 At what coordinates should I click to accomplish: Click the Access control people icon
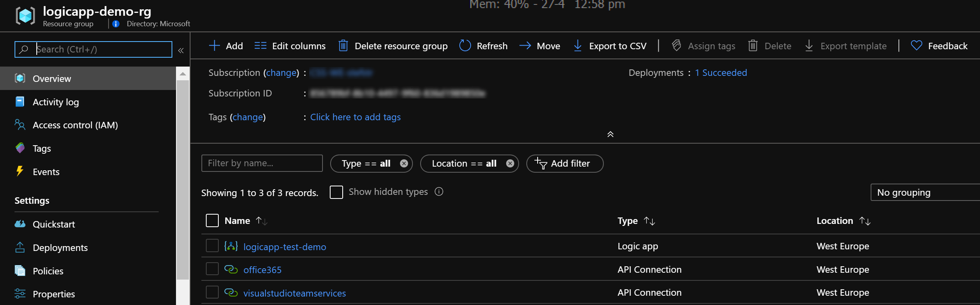pos(20,125)
